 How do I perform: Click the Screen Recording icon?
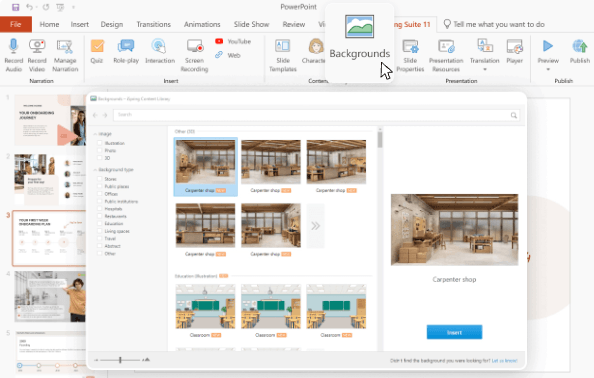pos(195,46)
